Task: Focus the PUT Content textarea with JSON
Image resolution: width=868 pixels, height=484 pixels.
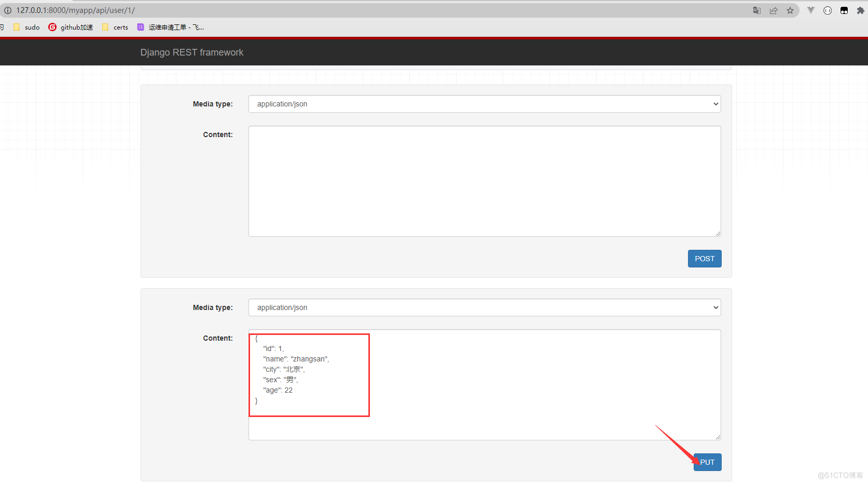Action: (485, 385)
